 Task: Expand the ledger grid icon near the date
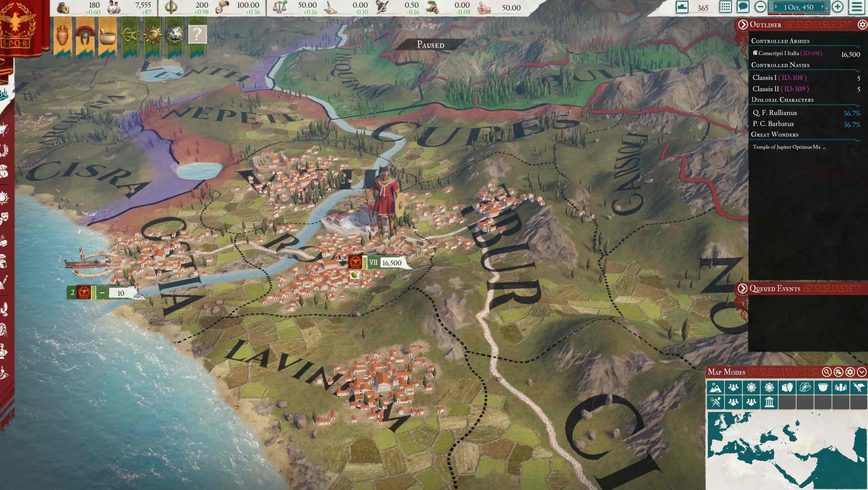[725, 7]
